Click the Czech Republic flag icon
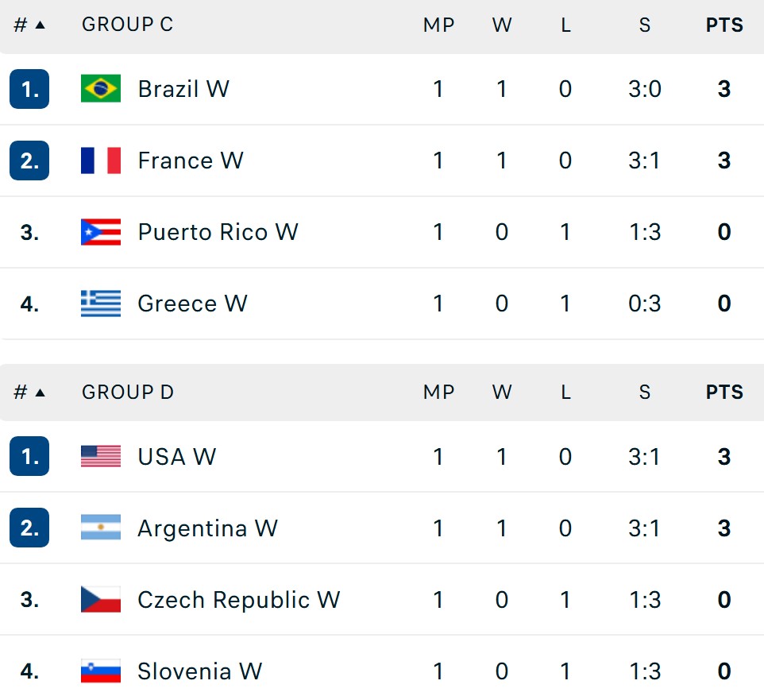Viewport: 764px width, 700px height. [x=101, y=599]
